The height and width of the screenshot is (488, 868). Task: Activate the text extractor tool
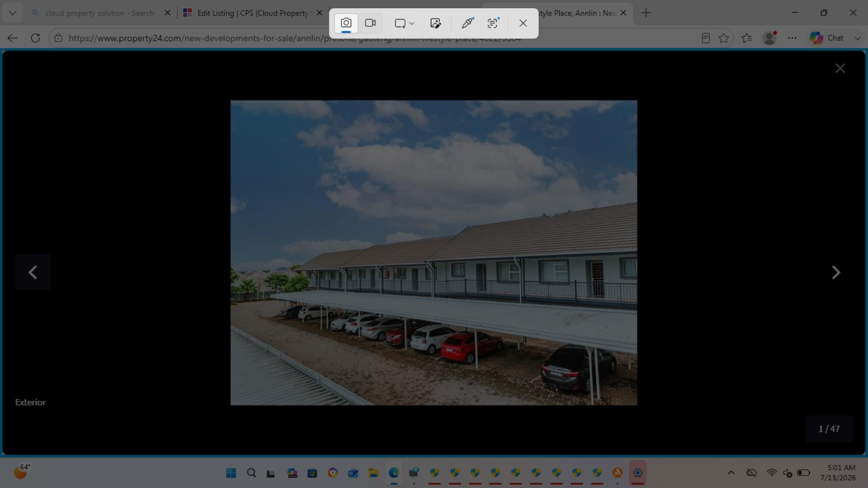493,23
